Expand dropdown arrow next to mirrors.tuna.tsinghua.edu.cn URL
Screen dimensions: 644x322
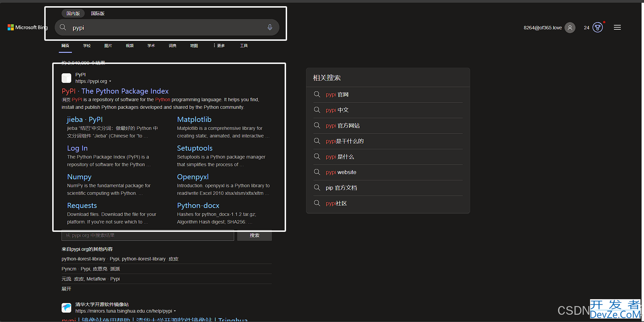click(x=175, y=311)
